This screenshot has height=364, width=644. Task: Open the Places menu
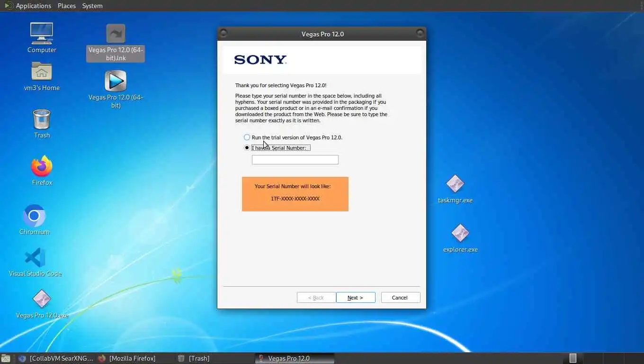click(x=67, y=6)
